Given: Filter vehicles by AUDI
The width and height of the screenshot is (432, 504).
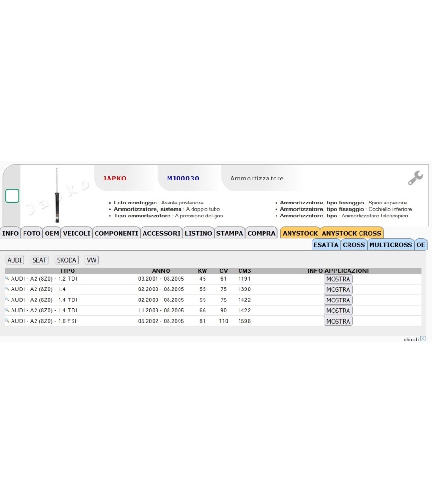Looking at the screenshot, I should [14, 260].
